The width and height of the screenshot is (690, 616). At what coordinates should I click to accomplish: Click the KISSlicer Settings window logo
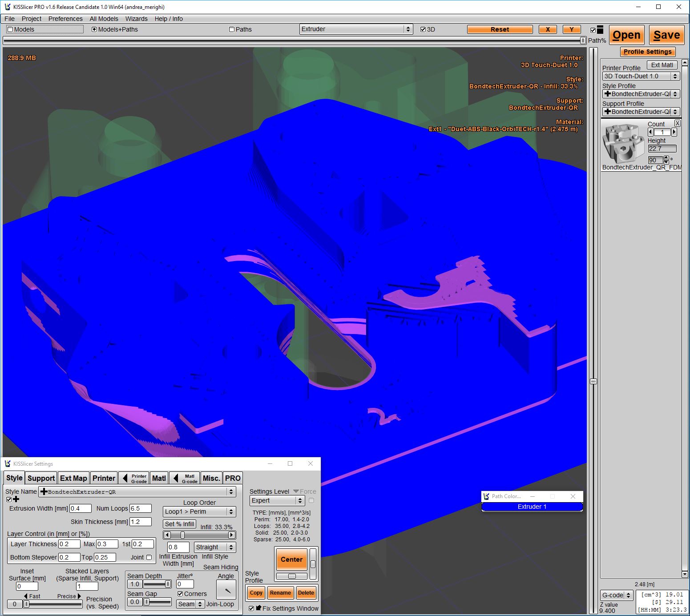click(x=7, y=463)
